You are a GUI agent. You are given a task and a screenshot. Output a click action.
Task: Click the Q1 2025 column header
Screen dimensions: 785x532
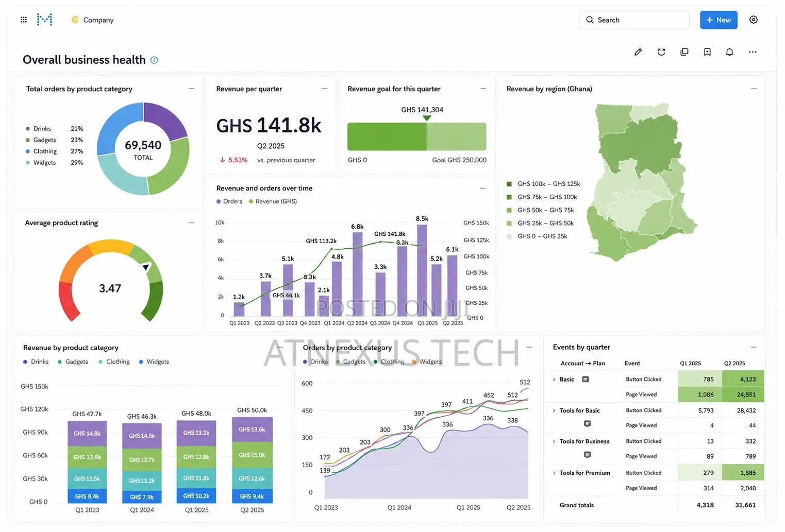pos(690,363)
